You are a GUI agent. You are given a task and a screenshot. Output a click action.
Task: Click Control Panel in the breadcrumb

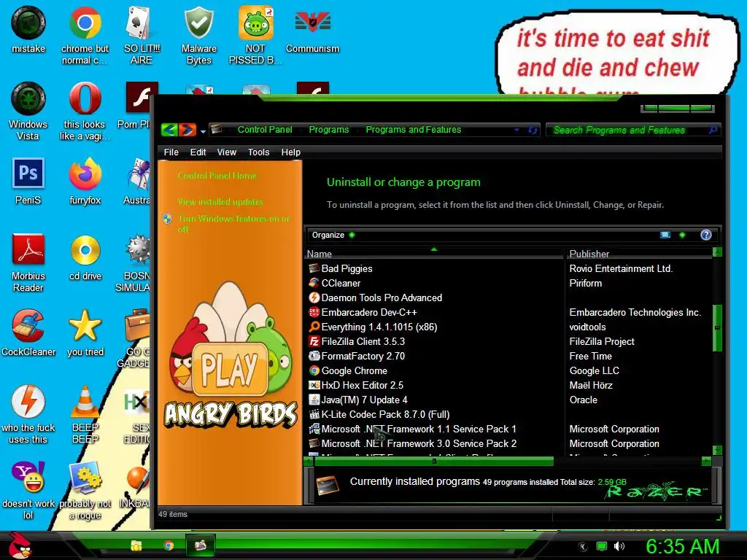tap(265, 130)
